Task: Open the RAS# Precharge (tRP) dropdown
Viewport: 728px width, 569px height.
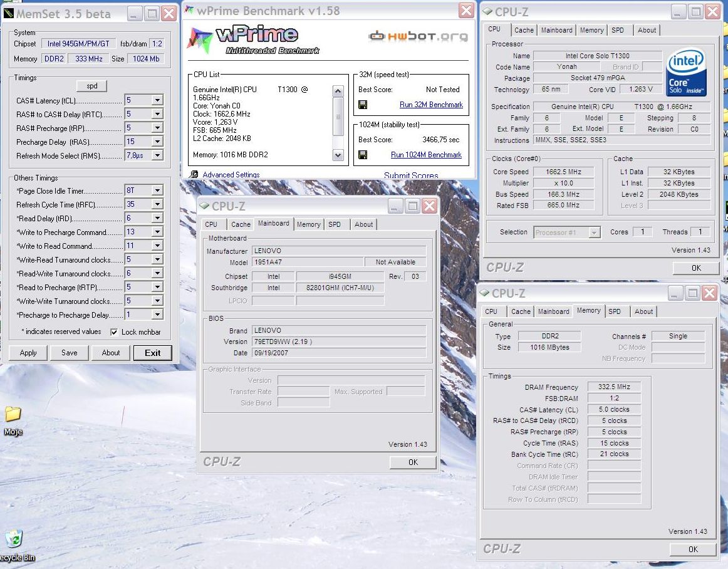Action: 157,128
